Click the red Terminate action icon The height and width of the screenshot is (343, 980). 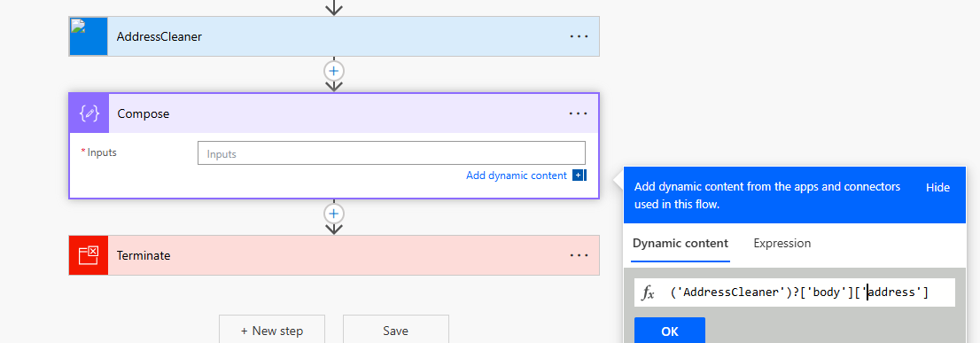coord(88,255)
